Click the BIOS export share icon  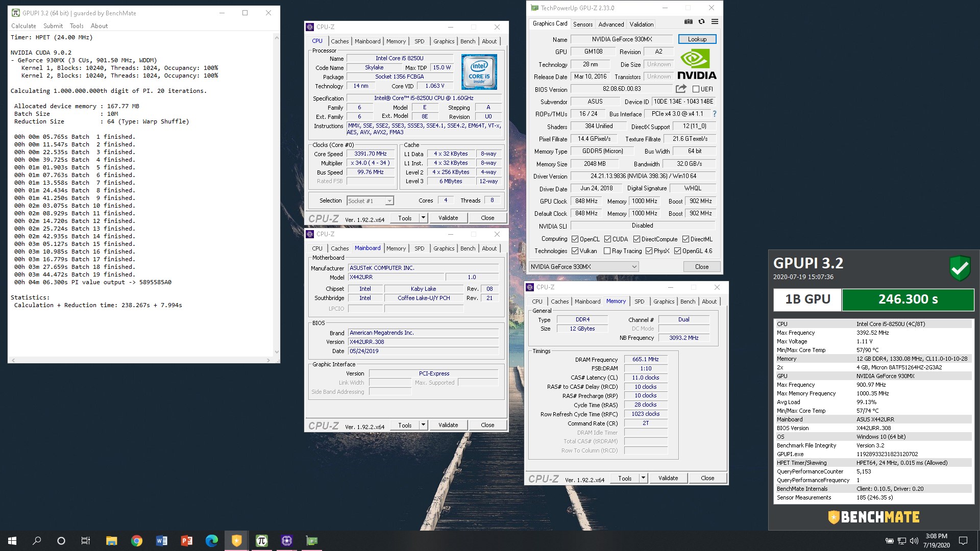[x=681, y=89]
